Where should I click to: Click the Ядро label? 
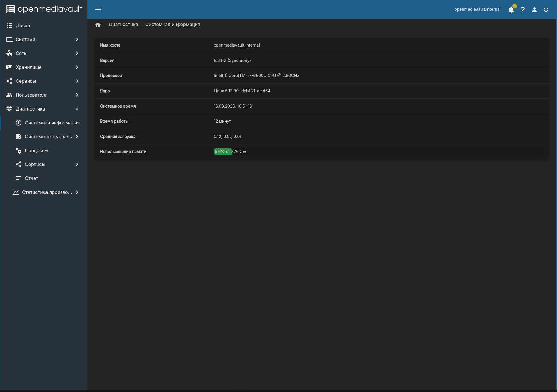[x=105, y=91]
